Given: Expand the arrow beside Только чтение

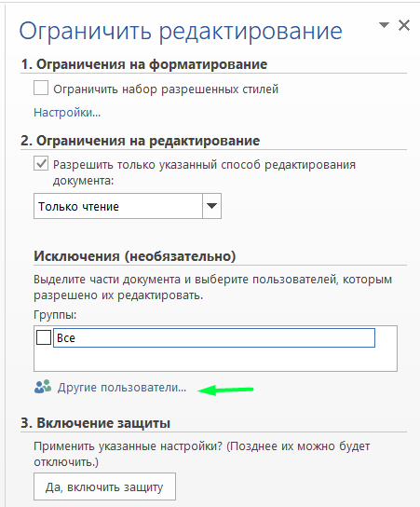Looking at the screenshot, I should point(211,206).
